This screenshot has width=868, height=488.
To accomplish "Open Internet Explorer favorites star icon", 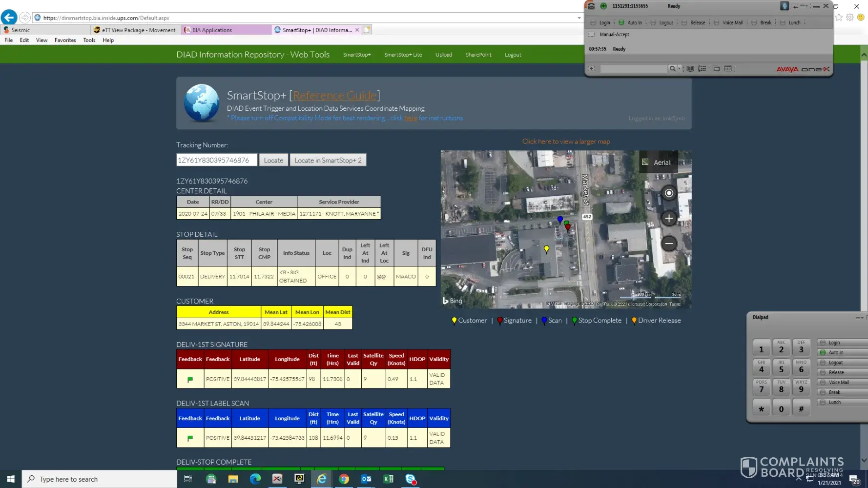I will tap(839, 18).
